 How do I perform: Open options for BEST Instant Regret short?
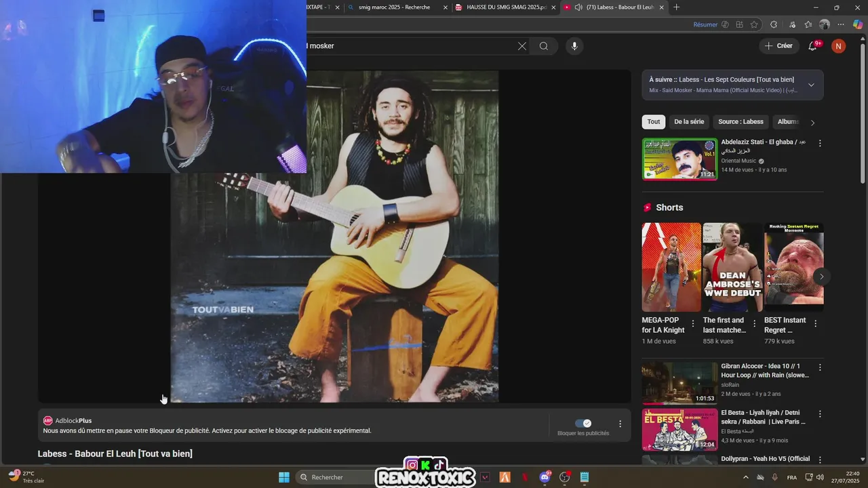816,324
